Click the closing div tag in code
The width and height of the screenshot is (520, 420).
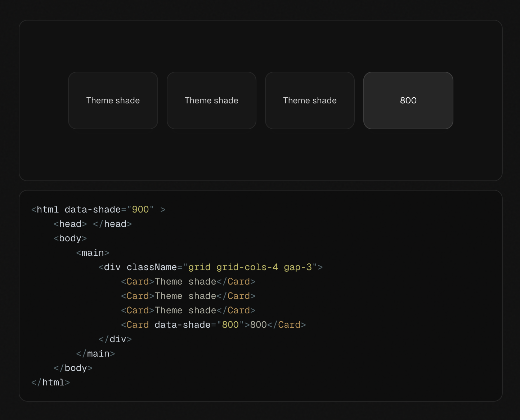click(x=115, y=339)
